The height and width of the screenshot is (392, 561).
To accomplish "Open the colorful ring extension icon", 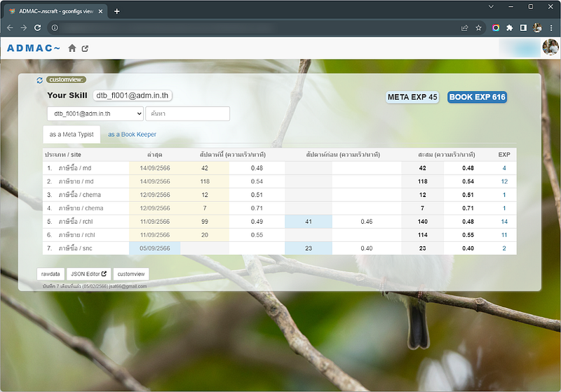I will [496, 28].
